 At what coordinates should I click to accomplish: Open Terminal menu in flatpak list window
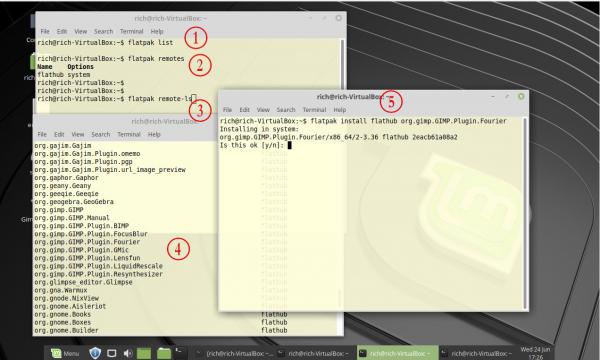[x=131, y=31]
